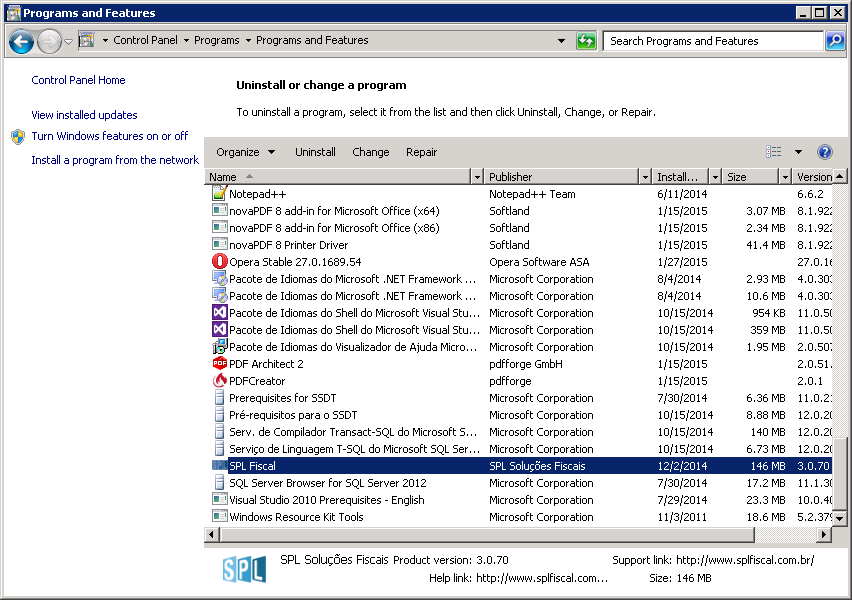This screenshot has width=852, height=600.
Task: Click the horizontal scrollbar left arrow
Action: (x=212, y=535)
